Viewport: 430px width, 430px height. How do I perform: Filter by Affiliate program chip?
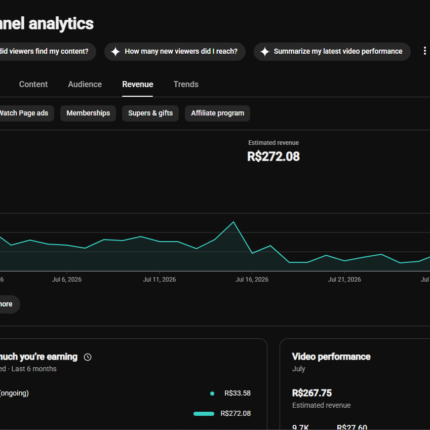pyautogui.click(x=217, y=113)
